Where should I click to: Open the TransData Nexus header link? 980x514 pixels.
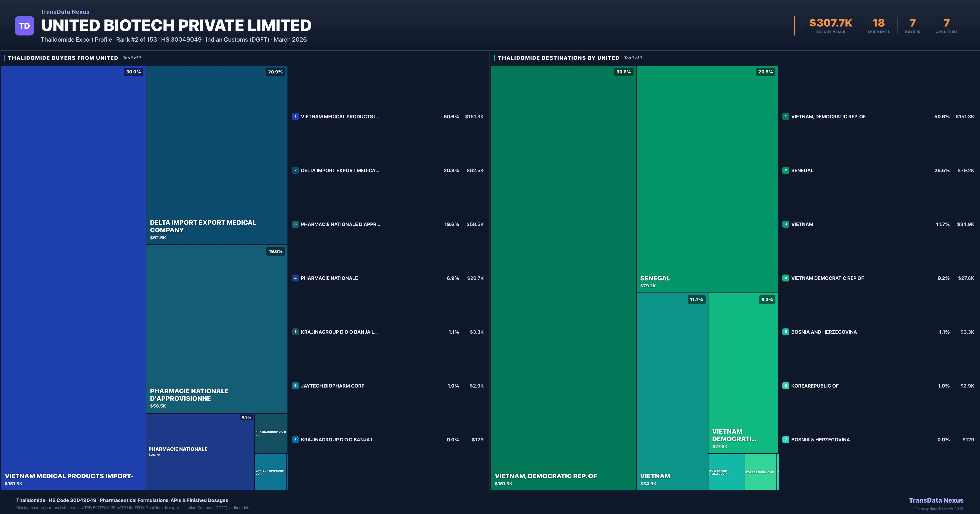pos(65,12)
